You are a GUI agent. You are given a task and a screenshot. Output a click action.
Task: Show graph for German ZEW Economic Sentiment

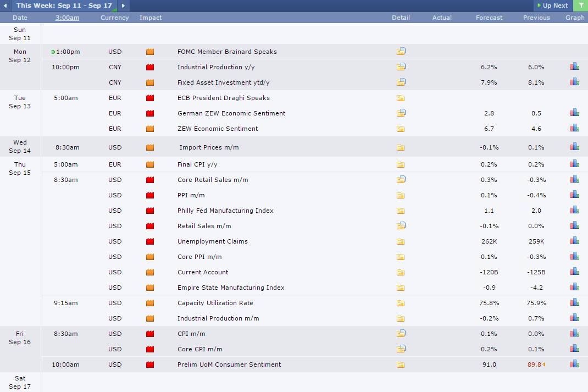click(x=574, y=113)
